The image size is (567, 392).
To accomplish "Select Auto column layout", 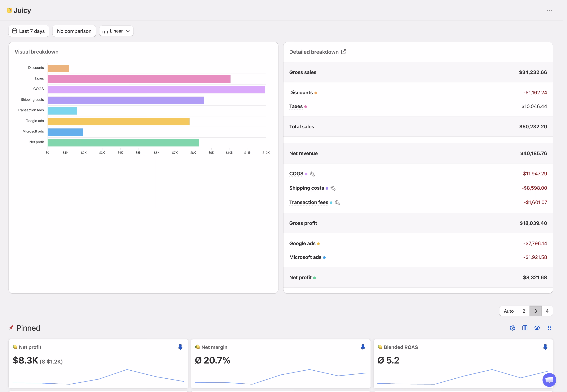I will 508,311.
